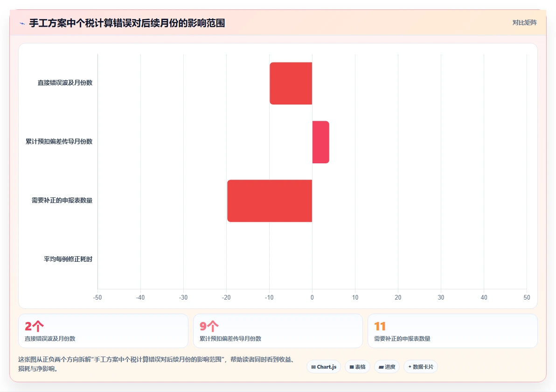
Task: Click the 需要补正的申报表数量 axis label
Action: point(62,201)
